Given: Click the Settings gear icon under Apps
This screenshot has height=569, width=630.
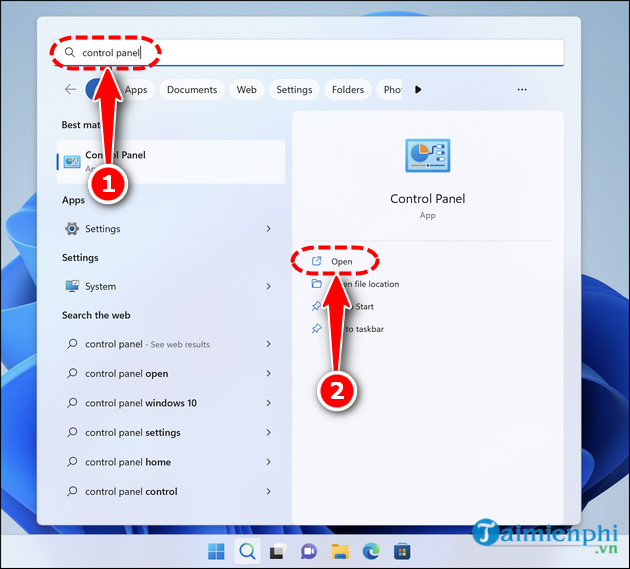Looking at the screenshot, I should click(x=72, y=229).
